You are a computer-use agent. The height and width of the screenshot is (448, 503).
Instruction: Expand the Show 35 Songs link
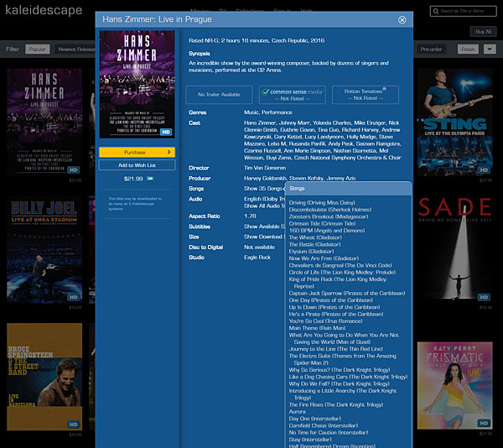coord(264,189)
